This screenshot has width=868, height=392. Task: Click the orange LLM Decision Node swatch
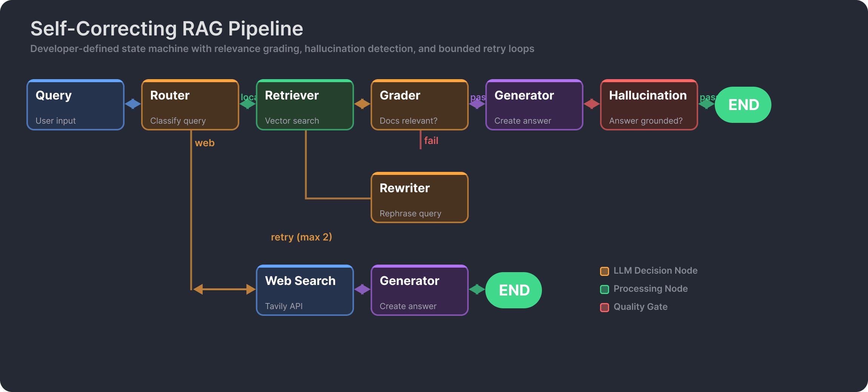click(605, 271)
